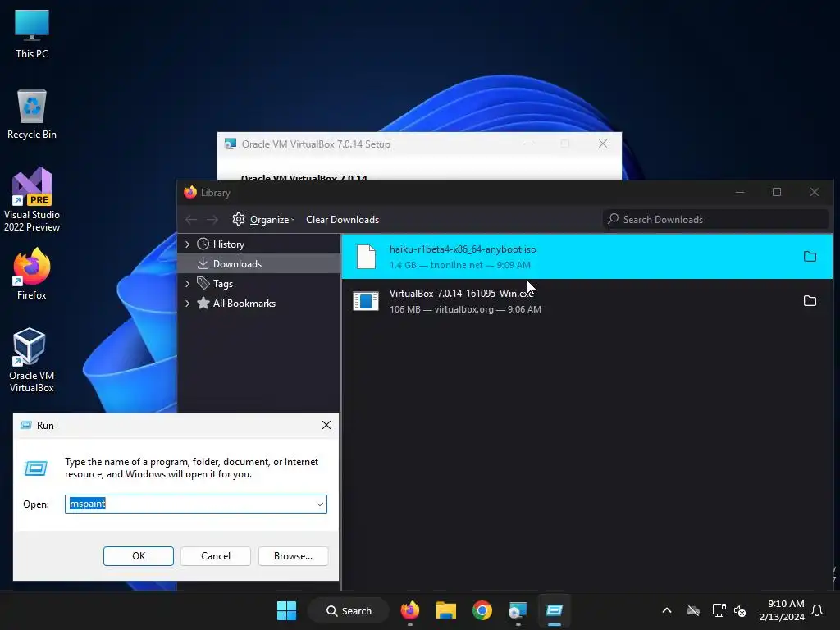The width and height of the screenshot is (840, 630).
Task: Close the Run dialog
Action: point(326,426)
